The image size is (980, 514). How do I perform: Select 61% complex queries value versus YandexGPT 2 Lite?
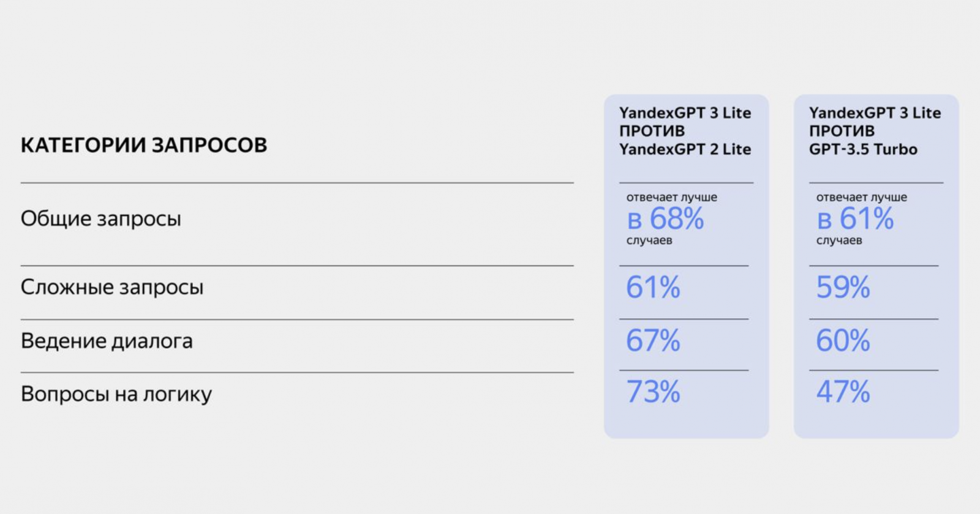(653, 287)
